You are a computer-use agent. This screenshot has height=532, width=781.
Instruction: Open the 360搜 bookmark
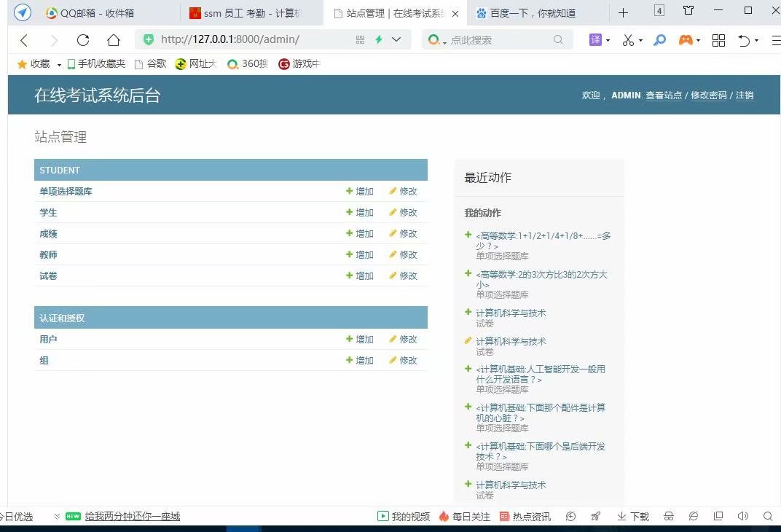click(x=248, y=63)
